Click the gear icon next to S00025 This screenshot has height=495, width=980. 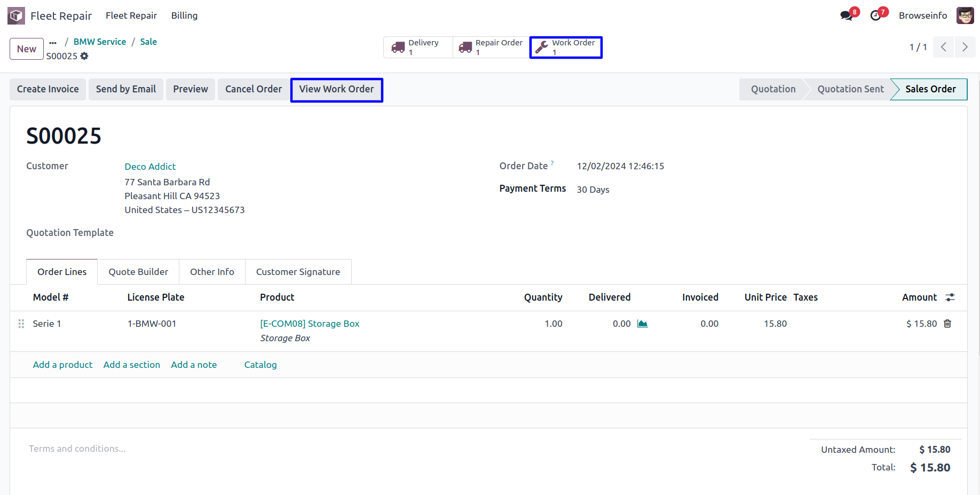[x=84, y=56]
